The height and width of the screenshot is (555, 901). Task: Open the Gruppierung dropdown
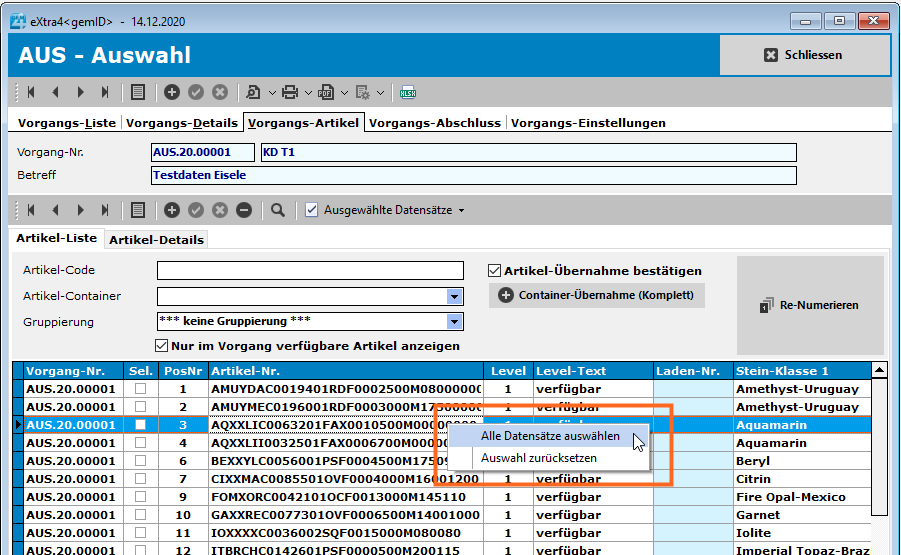coord(455,322)
